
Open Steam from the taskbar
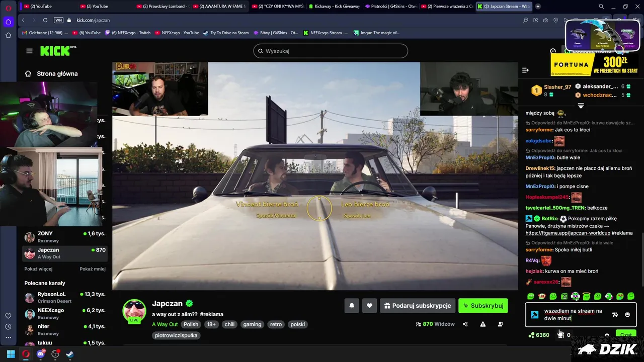click(x=70, y=354)
